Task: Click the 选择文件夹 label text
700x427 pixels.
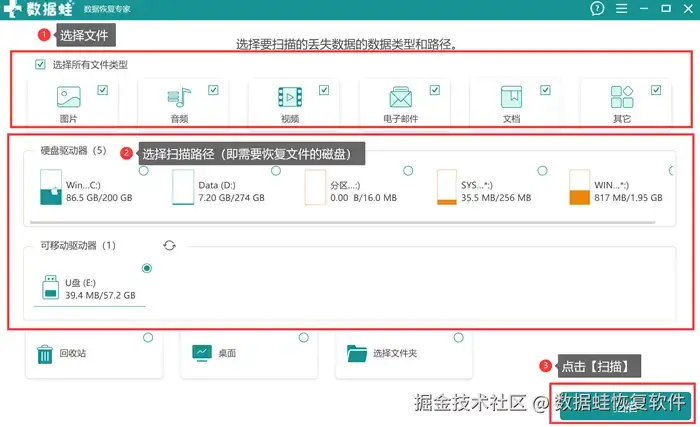Action: (x=395, y=353)
